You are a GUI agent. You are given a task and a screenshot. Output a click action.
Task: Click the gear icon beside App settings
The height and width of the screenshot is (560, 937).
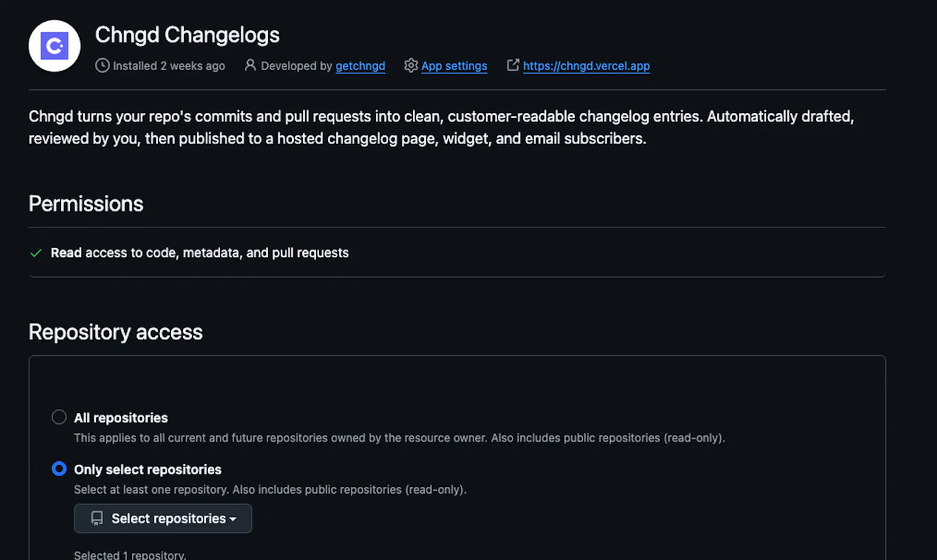(411, 65)
